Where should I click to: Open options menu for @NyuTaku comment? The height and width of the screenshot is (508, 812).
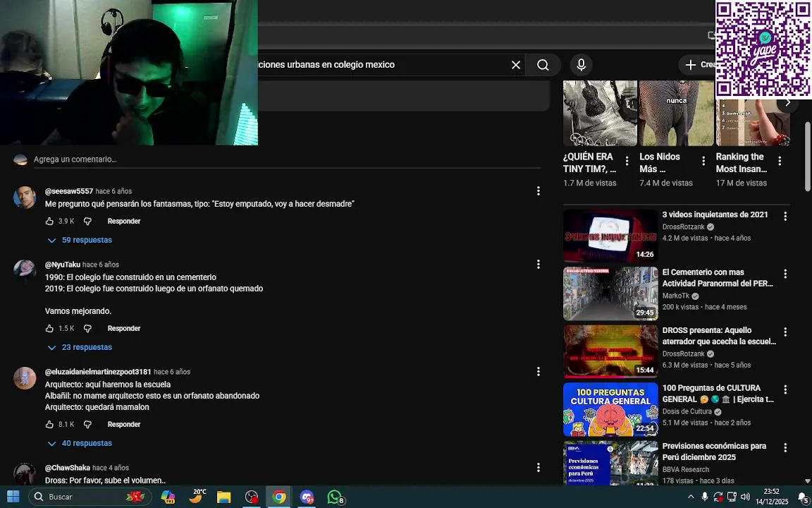tap(538, 265)
